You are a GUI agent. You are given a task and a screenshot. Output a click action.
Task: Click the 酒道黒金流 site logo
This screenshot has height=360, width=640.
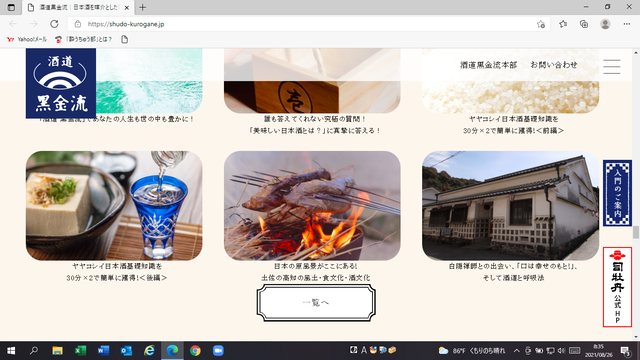[x=61, y=83]
